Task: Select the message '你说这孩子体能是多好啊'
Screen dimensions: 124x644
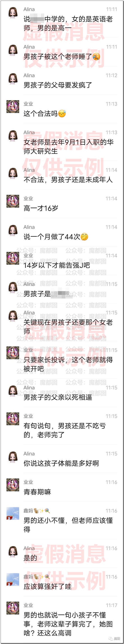Action: click(x=61, y=463)
